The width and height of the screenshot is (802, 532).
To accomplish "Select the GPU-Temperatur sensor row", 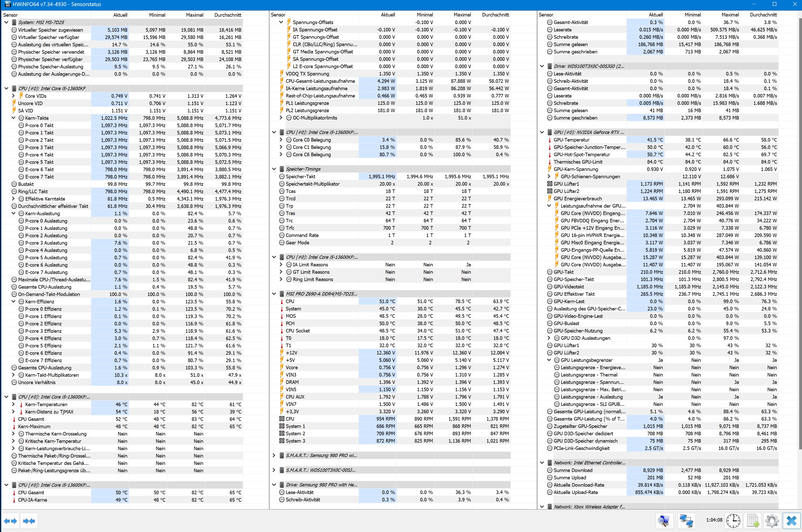I will pos(571,140).
